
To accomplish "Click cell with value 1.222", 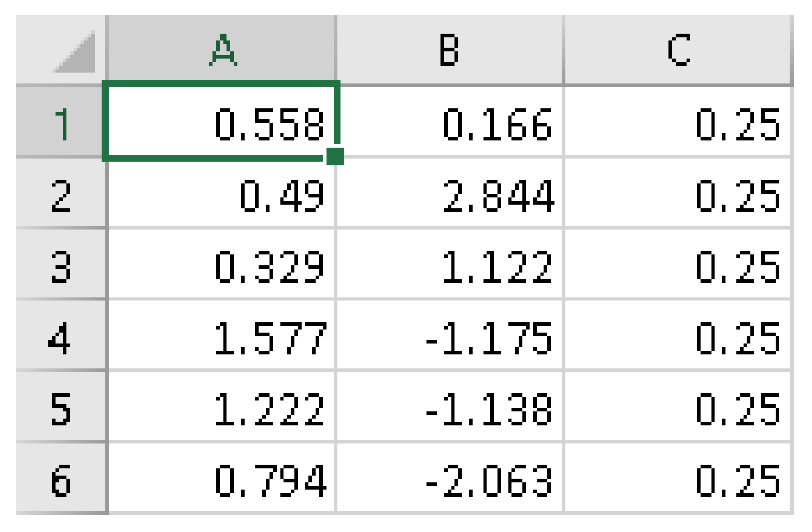I will pos(222,407).
